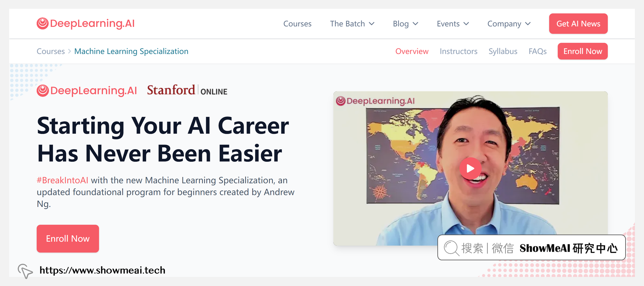
Task: Switch to the Instructors tab
Action: [458, 51]
